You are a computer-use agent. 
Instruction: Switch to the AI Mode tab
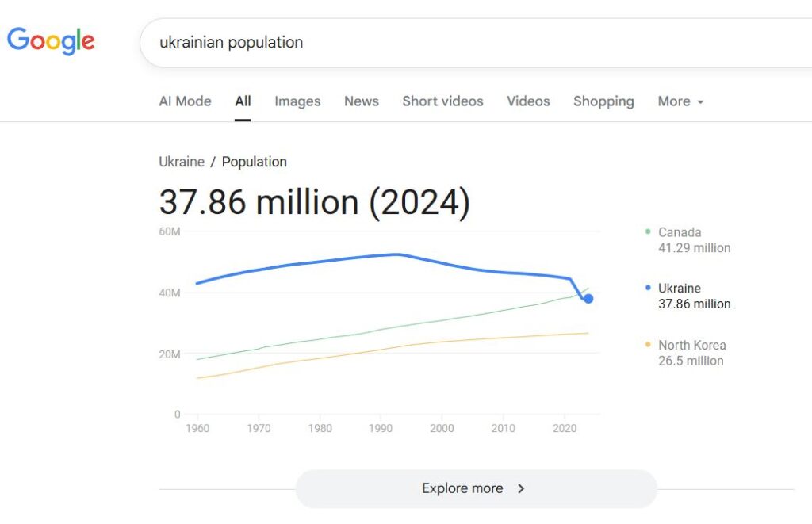point(185,101)
